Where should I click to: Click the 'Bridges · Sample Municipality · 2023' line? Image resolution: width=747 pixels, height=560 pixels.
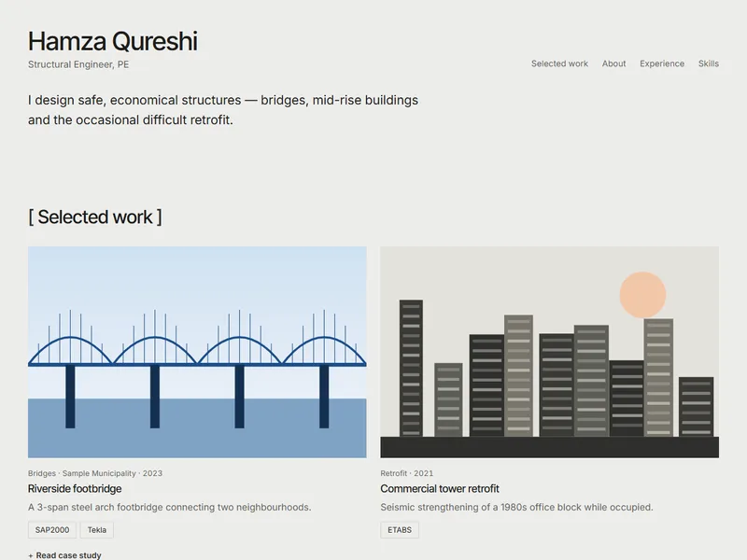pos(95,473)
